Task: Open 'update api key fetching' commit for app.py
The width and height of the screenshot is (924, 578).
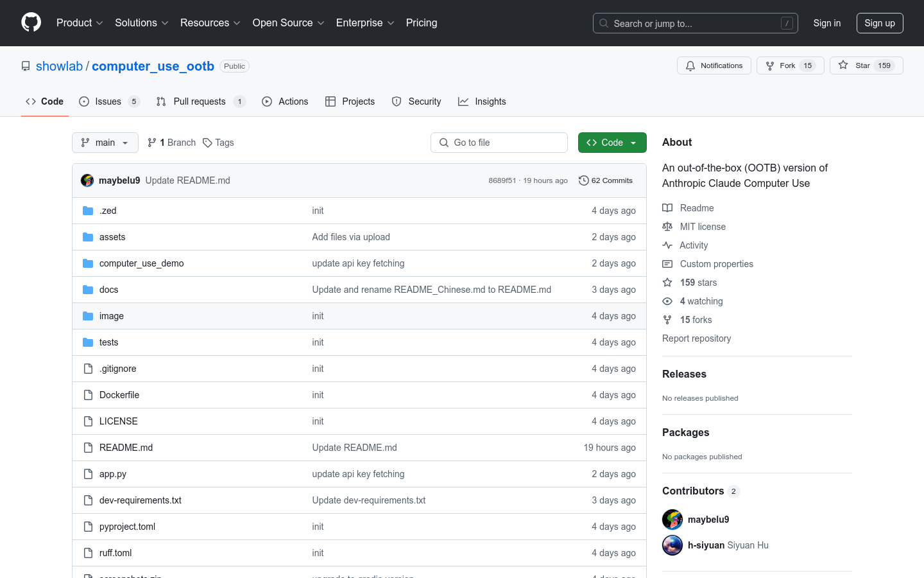Action: (x=358, y=474)
